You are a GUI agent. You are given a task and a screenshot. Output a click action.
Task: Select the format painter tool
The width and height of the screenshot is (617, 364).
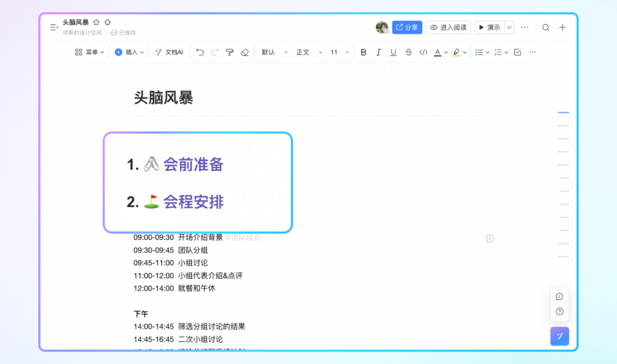pos(230,52)
